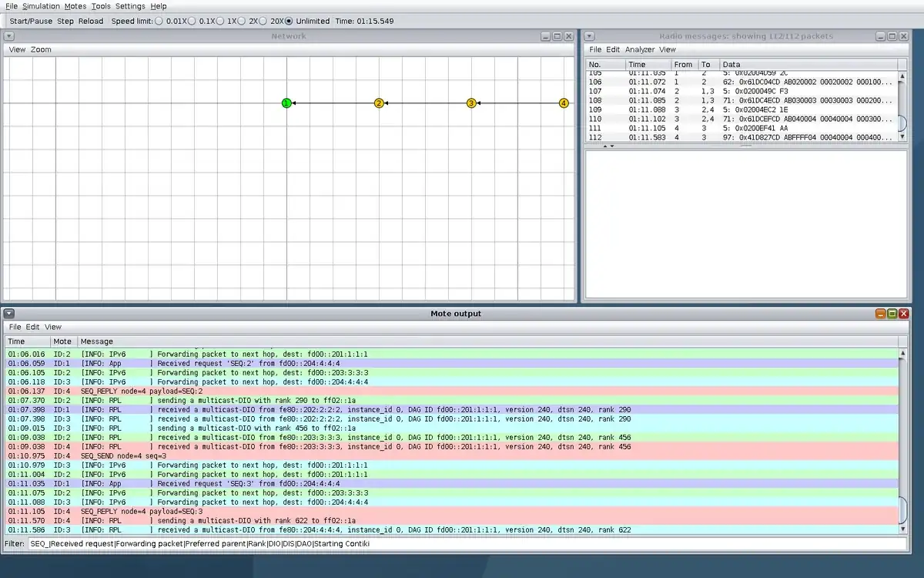Click Mote output vertical scrollbar thumb
Image resolution: width=924 pixels, height=578 pixels.
(x=902, y=511)
